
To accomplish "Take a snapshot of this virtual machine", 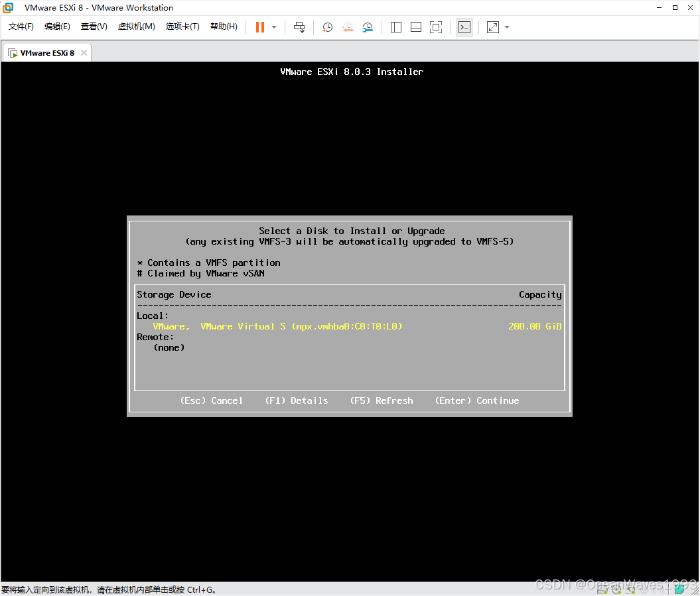I will (x=327, y=27).
